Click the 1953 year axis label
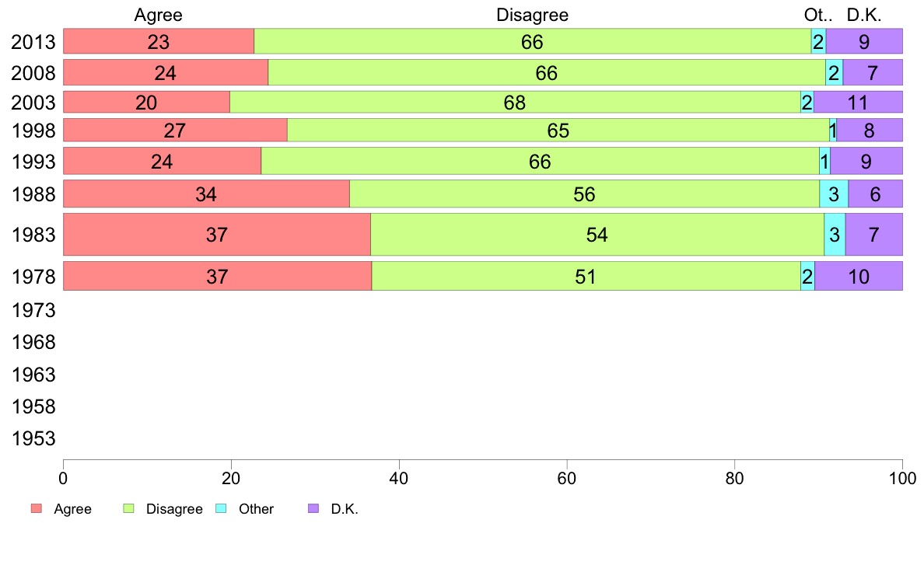Viewport: 924px width, 572px height. click(35, 439)
